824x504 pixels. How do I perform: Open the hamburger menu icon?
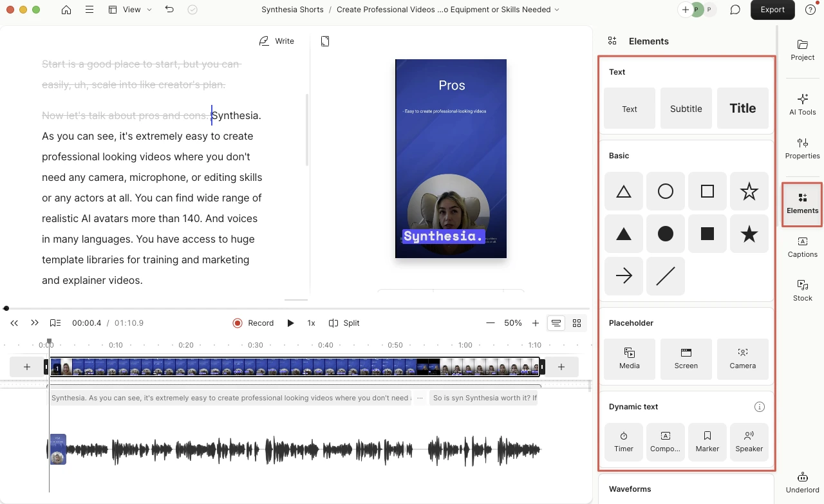click(89, 10)
